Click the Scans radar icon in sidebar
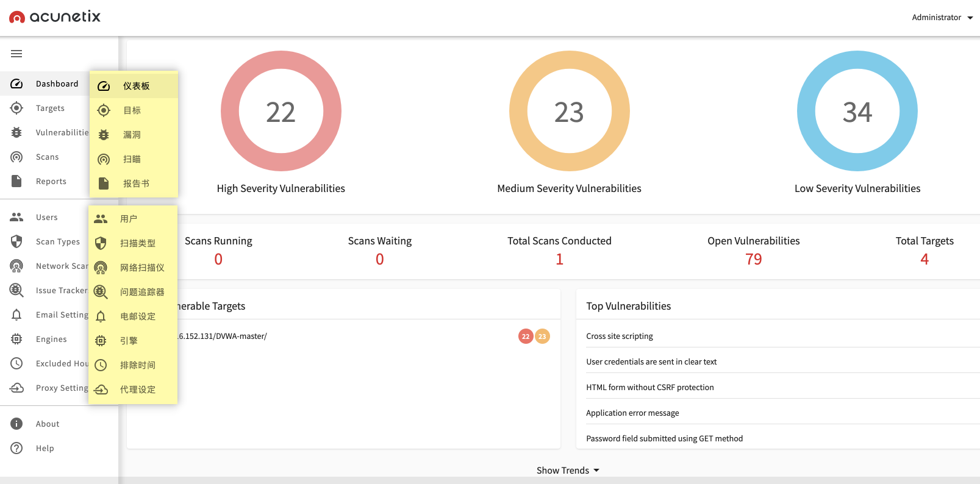This screenshot has width=980, height=484. pos(16,157)
